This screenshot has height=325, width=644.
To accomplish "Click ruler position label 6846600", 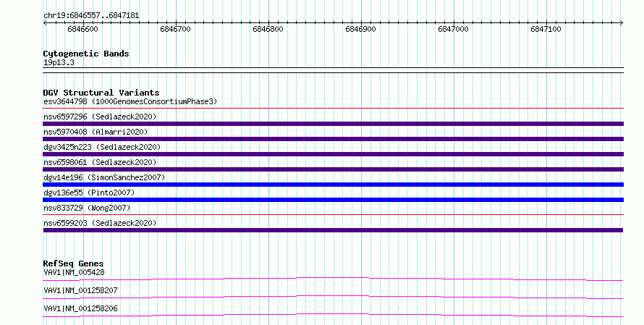I will click(x=82, y=29).
